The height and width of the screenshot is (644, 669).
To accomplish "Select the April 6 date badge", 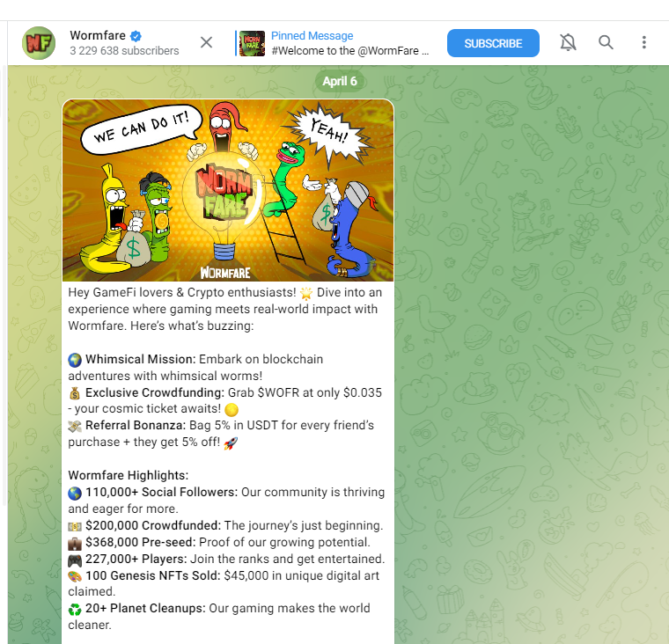I will click(x=340, y=81).
